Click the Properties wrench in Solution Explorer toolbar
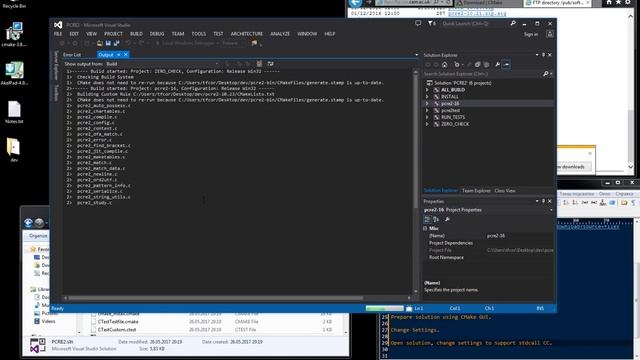Image resolution: width=640 pixels, height=360 pixels. [497, 64]
